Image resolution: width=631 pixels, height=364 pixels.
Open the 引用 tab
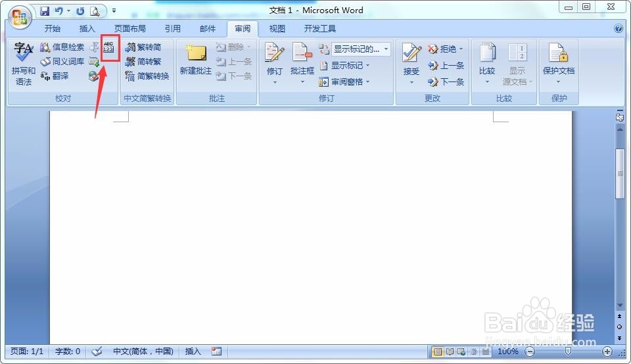[172, 28]
